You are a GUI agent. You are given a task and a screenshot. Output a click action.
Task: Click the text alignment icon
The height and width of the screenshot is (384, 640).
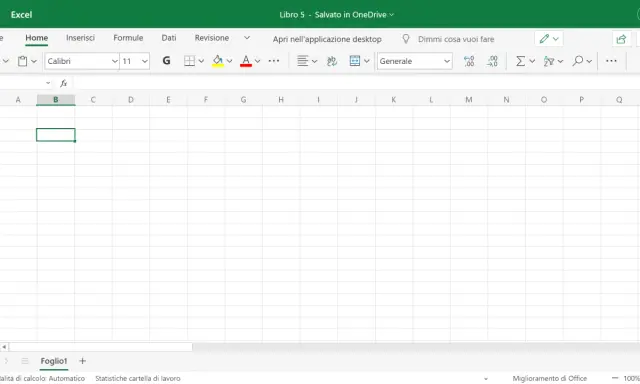(x=302, y=61)
